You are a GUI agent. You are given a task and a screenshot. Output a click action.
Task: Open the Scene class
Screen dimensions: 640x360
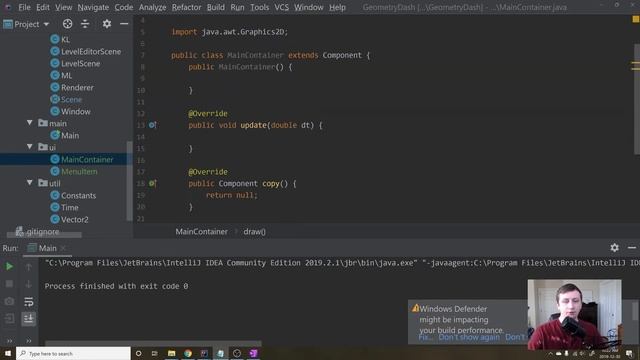click(x=71, y=100)
